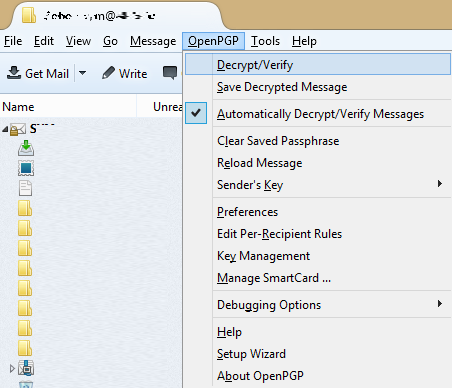This screenshot has width=452, height=388.
Task: Toggle Automatically Decrypt/Verify Messages checkmark
Action: click(x=196, y=113)
